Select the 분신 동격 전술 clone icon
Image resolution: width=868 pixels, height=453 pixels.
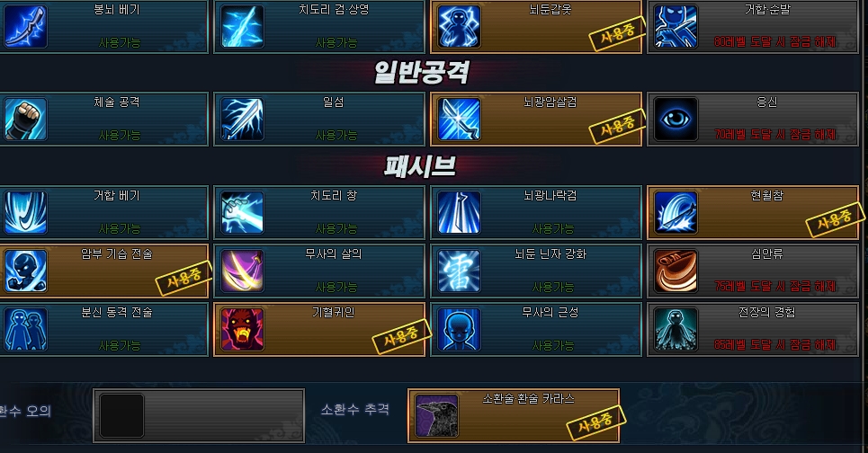click(25, 330)
